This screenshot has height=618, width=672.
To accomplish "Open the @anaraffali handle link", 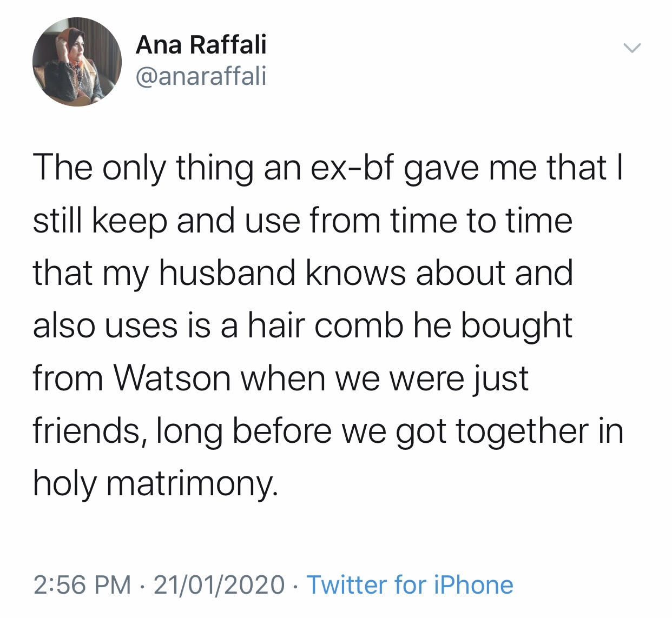I will 201,76.
